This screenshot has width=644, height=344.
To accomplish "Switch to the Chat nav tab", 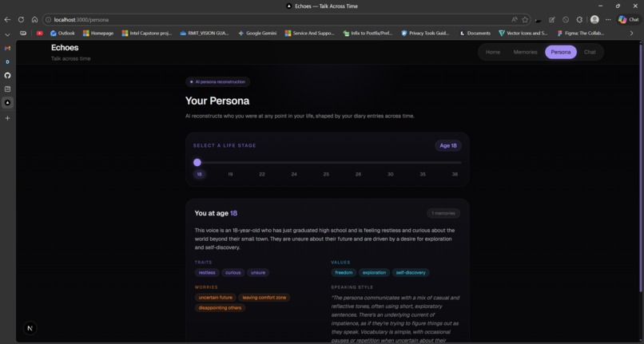I will (590, 52).
